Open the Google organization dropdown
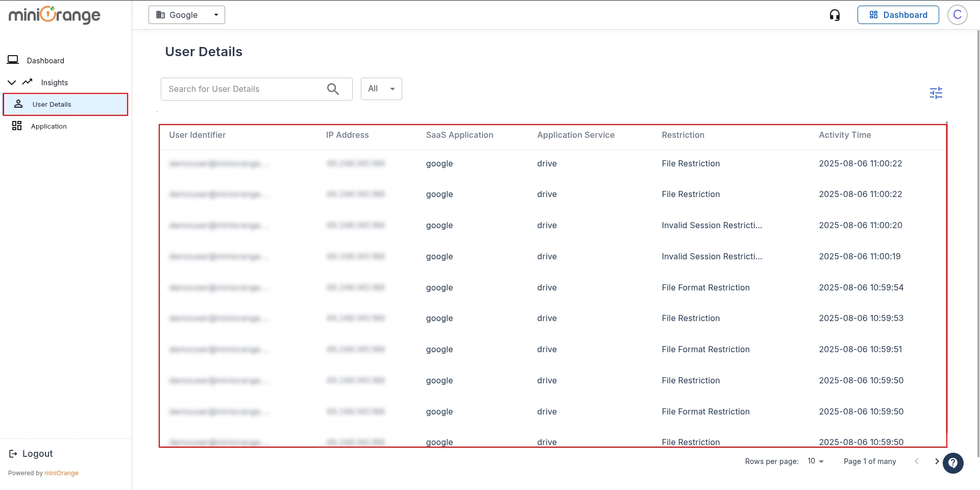This screenshot has height=490, width=980. 187,15
